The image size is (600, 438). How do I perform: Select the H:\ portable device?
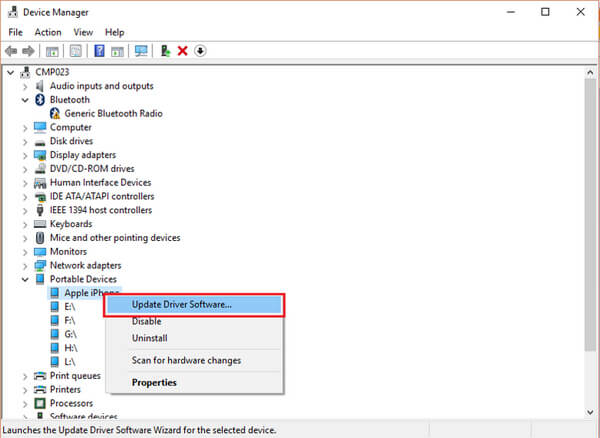pyautogui.click(x=71, y=348)
